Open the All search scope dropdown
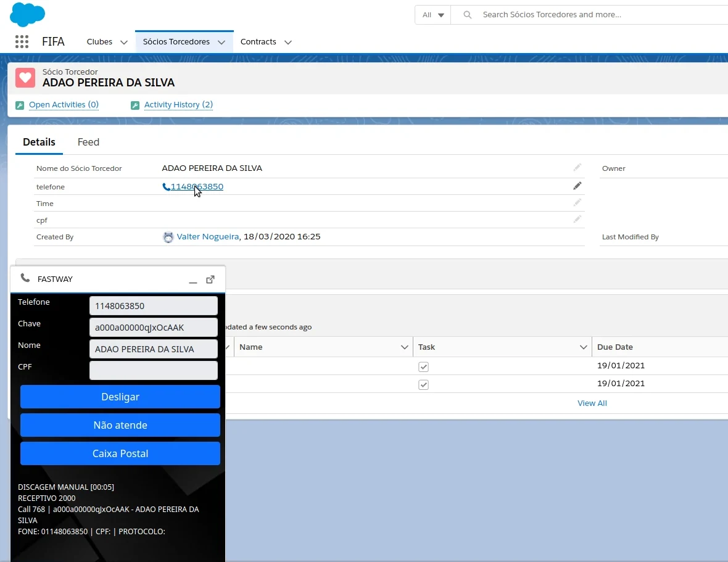Image resolution: width=728 pixels, height=562 pixels. (x=432, y=15)
